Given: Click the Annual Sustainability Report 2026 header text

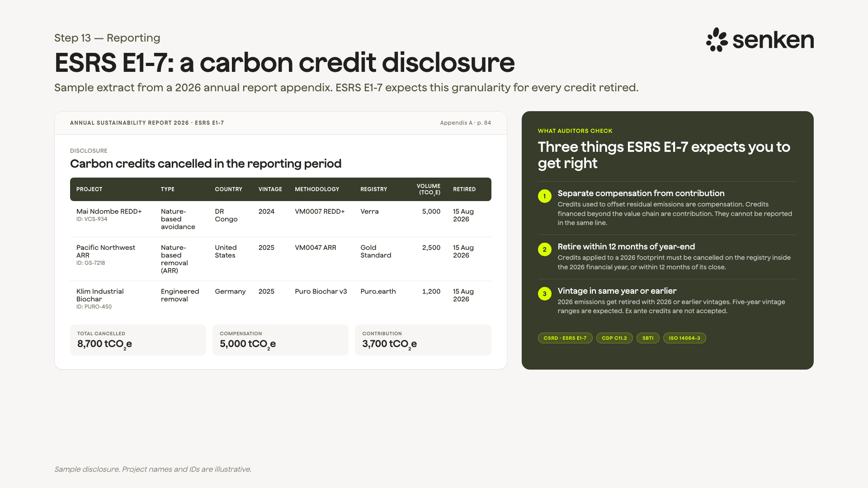Looking at the screenshot, I should coord(147,123).
